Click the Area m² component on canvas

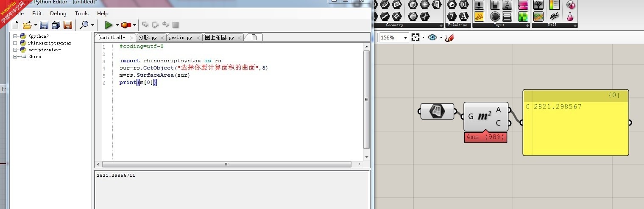486,116
